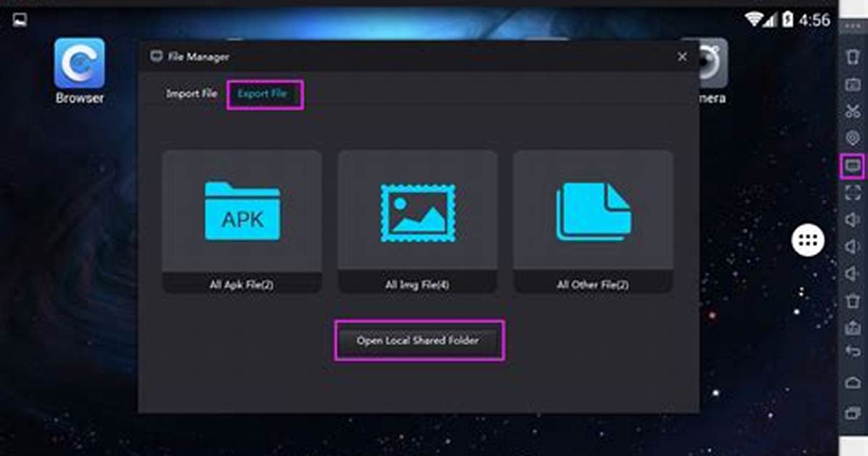Click the Wi-Fi indicator in status bar

click(x=755, y=20)
